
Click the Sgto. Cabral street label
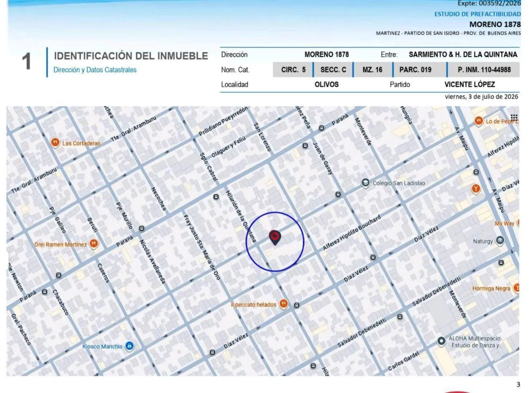209,167
